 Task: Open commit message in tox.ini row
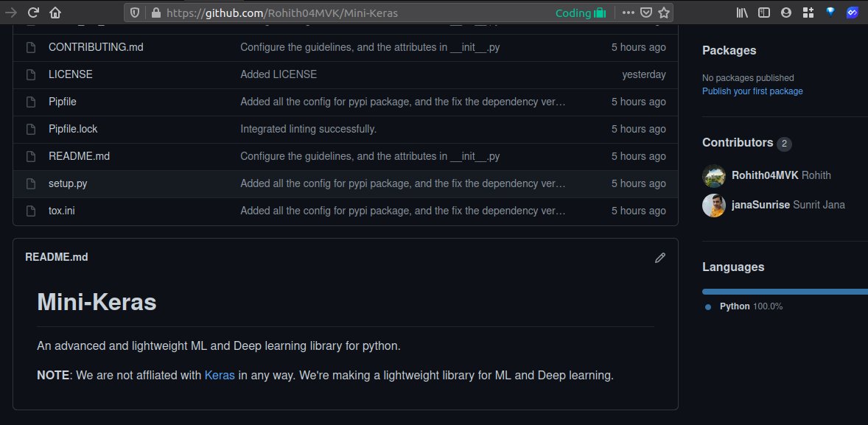(403, 211)
